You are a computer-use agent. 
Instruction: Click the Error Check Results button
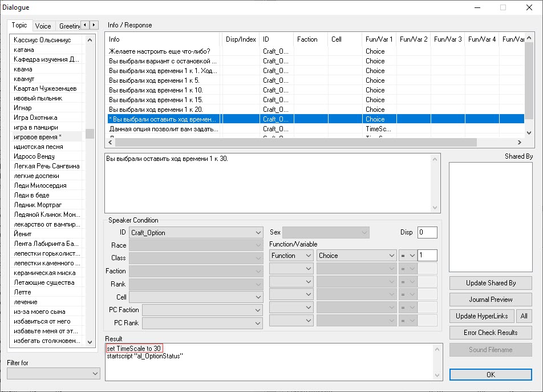[491, 333]
